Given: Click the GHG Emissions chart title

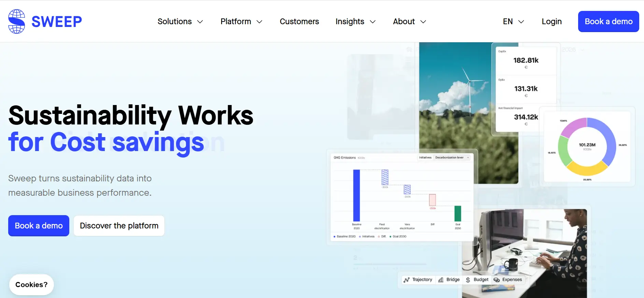Looking at the screenshot, I should (345, 158).
